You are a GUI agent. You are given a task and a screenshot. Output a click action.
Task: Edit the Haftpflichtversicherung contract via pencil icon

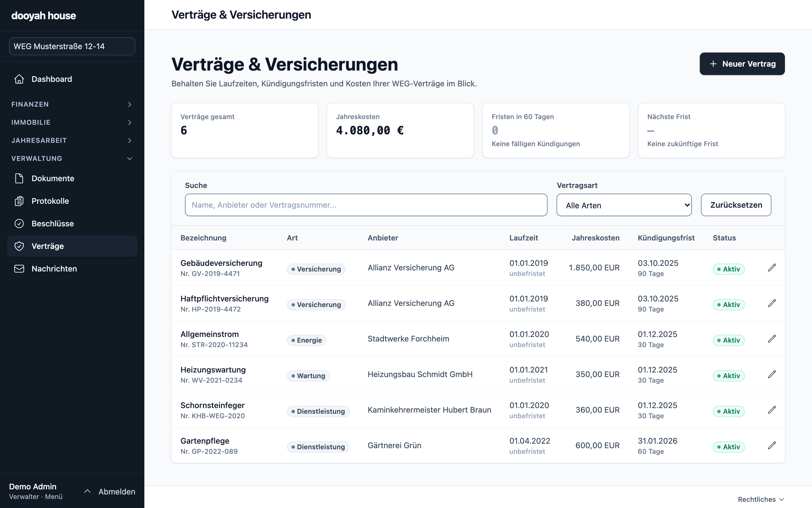[772, 303]
